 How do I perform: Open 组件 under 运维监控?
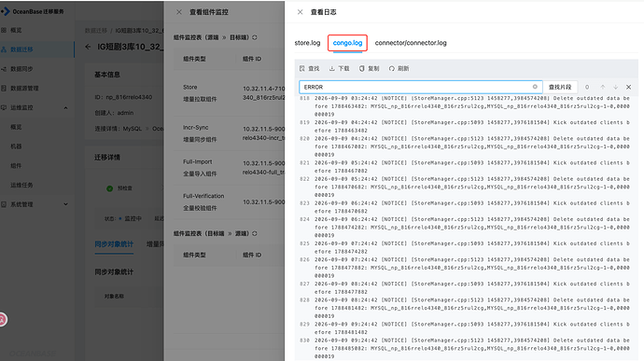16,165
